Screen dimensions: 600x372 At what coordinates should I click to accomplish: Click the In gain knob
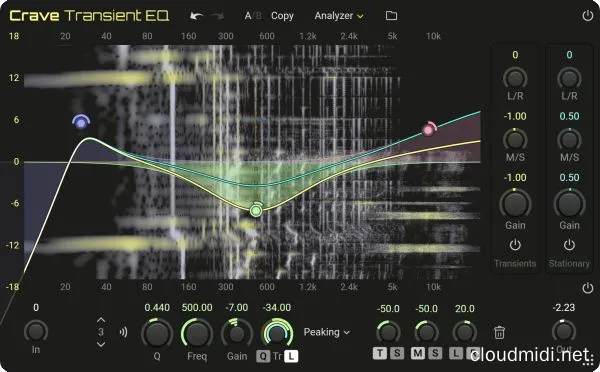36,331
